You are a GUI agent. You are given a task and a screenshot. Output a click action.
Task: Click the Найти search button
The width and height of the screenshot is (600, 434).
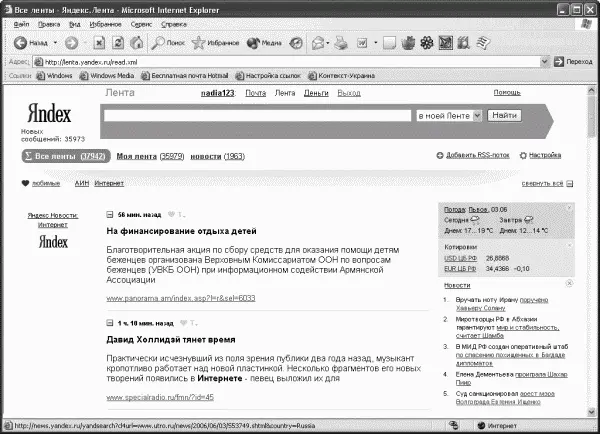[504, 115]
